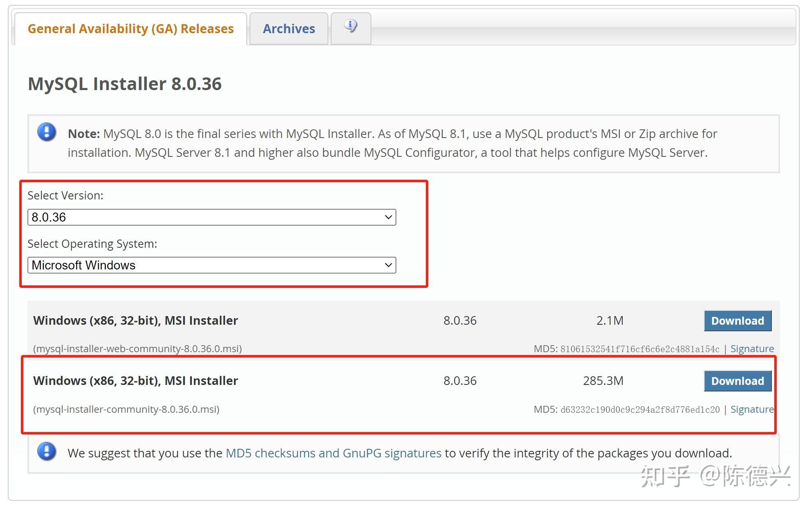
Task: Click the Microsoft Windows dropdown chevron arrow
Action: (x=388, y=265)
